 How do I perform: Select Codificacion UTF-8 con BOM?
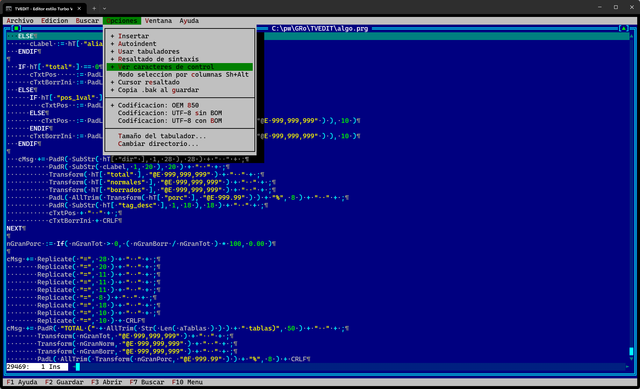pos(180,121)
